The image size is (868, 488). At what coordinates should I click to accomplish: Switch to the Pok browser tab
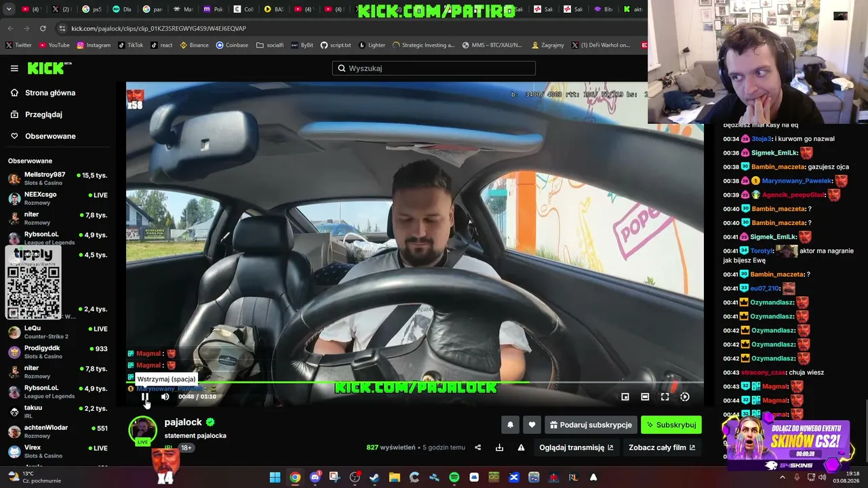pyautogui.click(x=213, y=9)
